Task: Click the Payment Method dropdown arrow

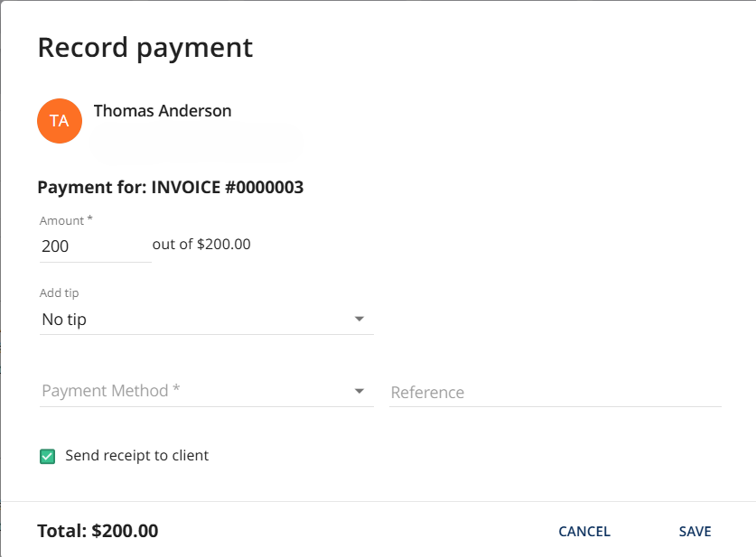Action: (x=359, y=391)
